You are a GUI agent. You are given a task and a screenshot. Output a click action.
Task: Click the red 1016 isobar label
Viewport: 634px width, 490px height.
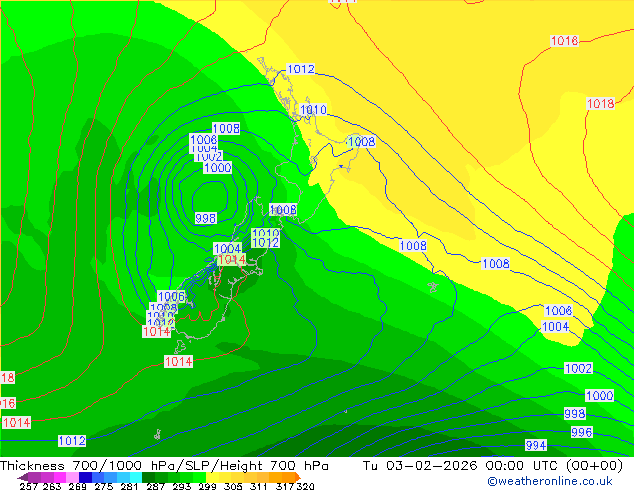click(x=564, y=40)
